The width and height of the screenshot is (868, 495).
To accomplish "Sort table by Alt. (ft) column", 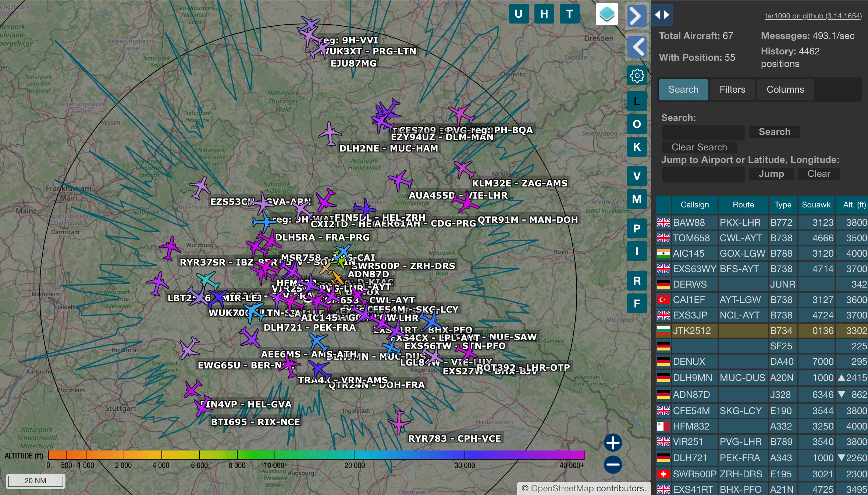I will click(x=852, y=205).
